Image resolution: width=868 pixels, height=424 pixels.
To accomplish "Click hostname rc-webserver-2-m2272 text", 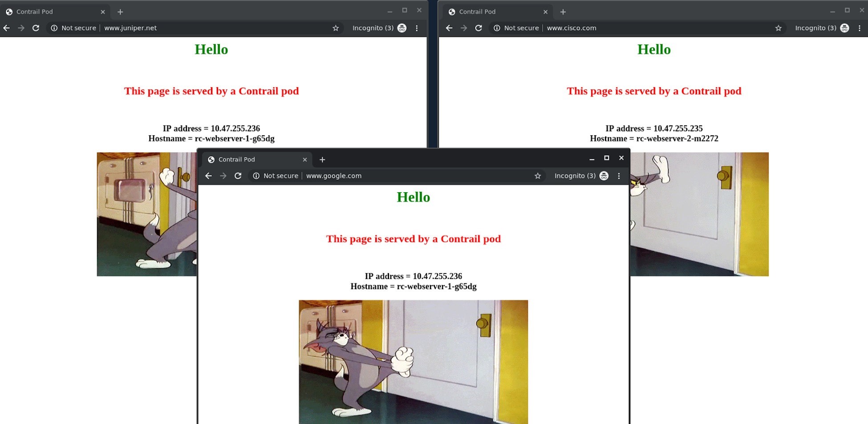I will click(677, 139).
